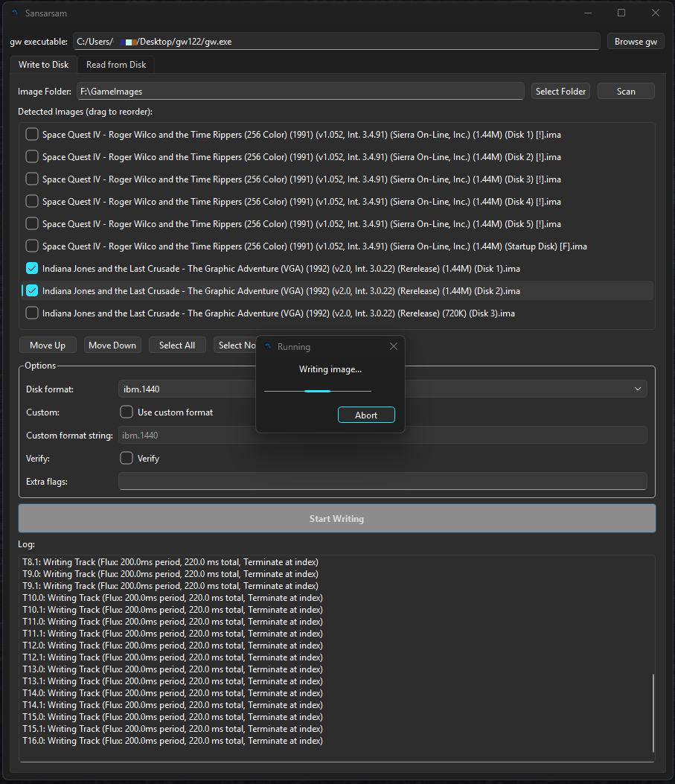675x784 pixels.
Task: Check Indiana Jones Disk 3 720K image
Action: [x=32, y=313]
